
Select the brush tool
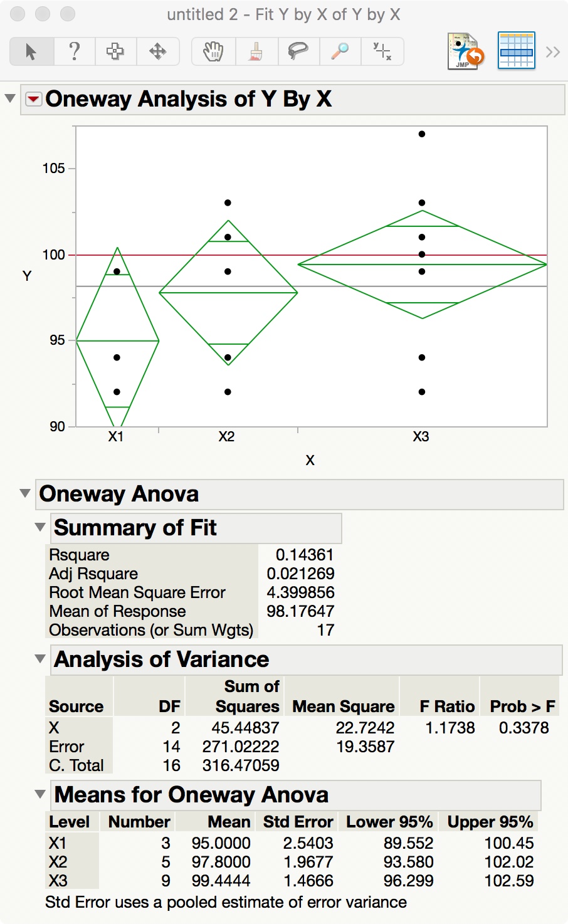click(x=256, y=51)
